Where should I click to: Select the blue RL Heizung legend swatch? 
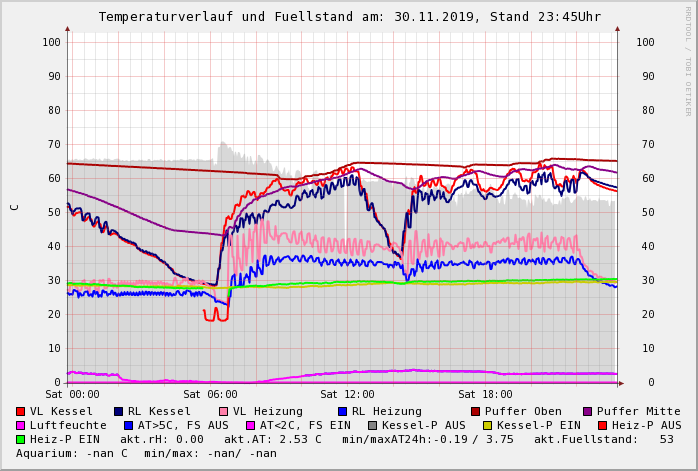click(342, 411)
